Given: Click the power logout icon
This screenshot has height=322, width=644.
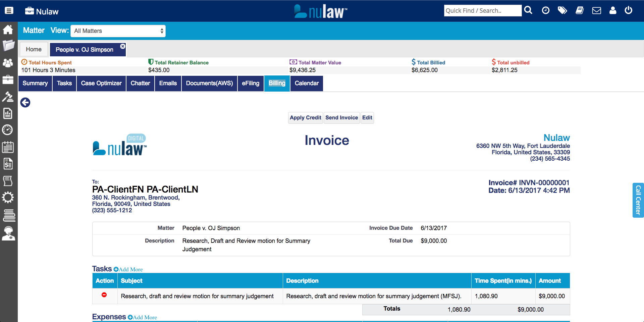Looking at the screenshot, I should [x=629, y=10].
